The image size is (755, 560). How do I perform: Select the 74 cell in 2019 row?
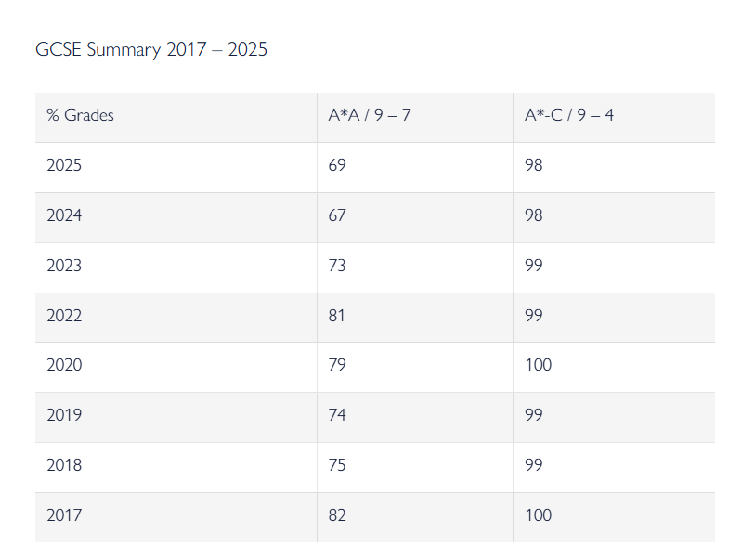337,415
